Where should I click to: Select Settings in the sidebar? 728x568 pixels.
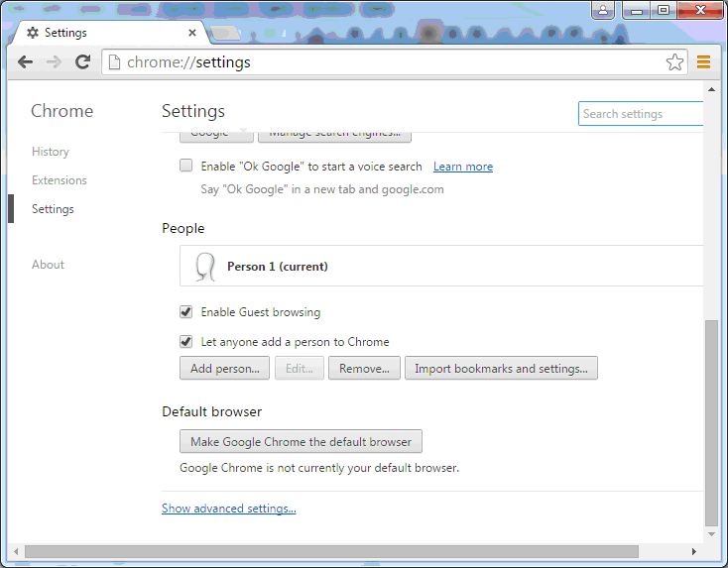pyautogui.click(x=53, y=209)
